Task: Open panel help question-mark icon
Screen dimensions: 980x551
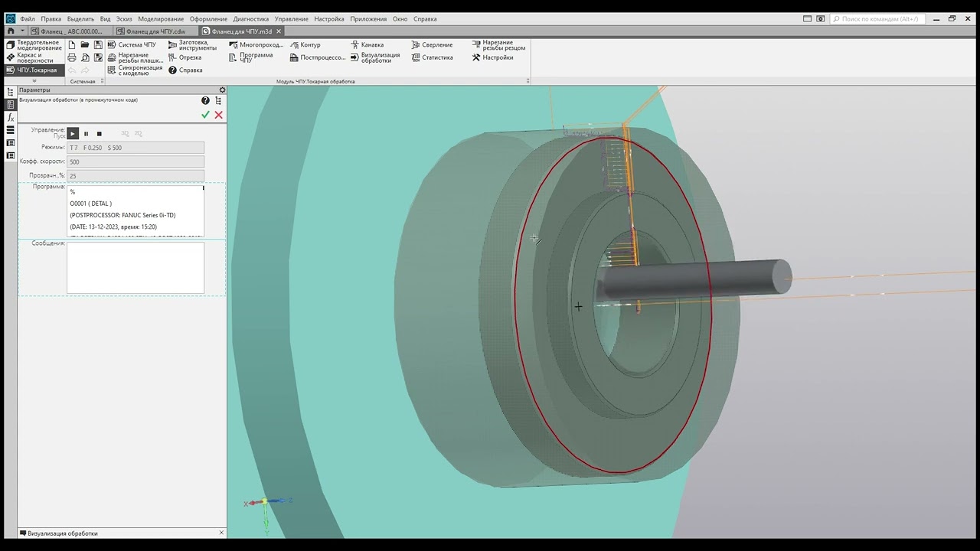Action: coord(205,100)
